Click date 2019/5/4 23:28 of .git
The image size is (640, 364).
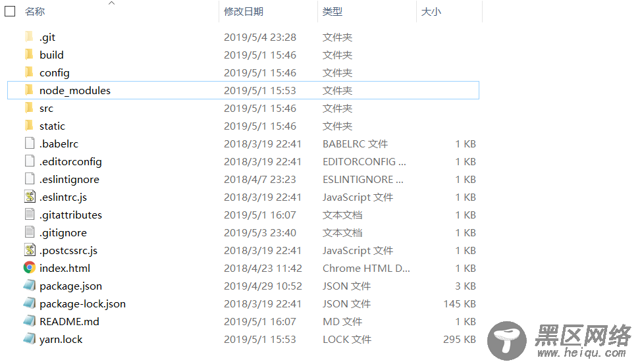[260, 37]
